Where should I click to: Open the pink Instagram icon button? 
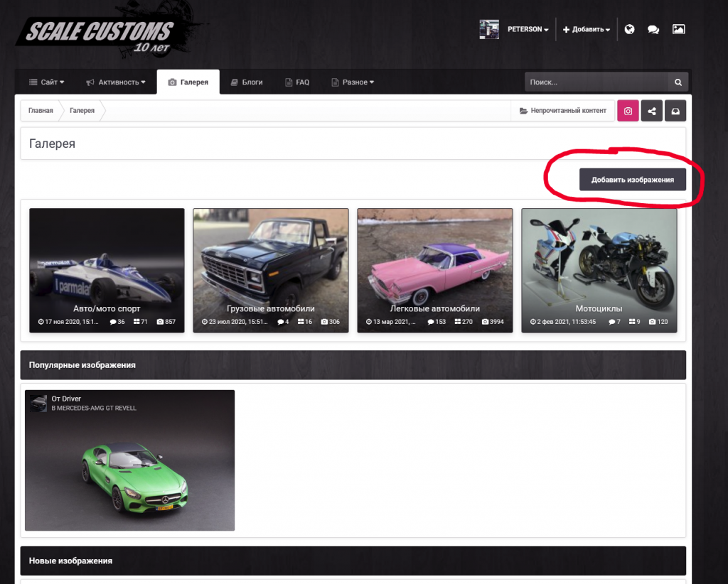[628, 111]
